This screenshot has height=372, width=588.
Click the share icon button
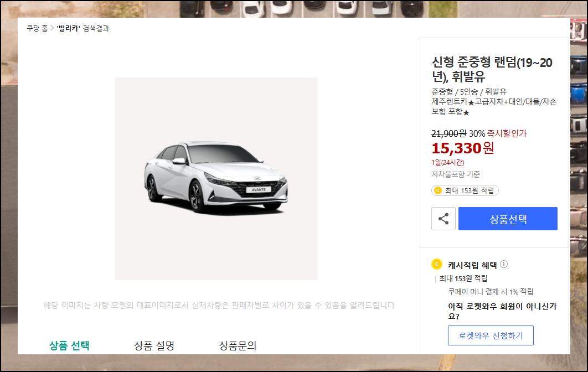(x=443, y=219)
